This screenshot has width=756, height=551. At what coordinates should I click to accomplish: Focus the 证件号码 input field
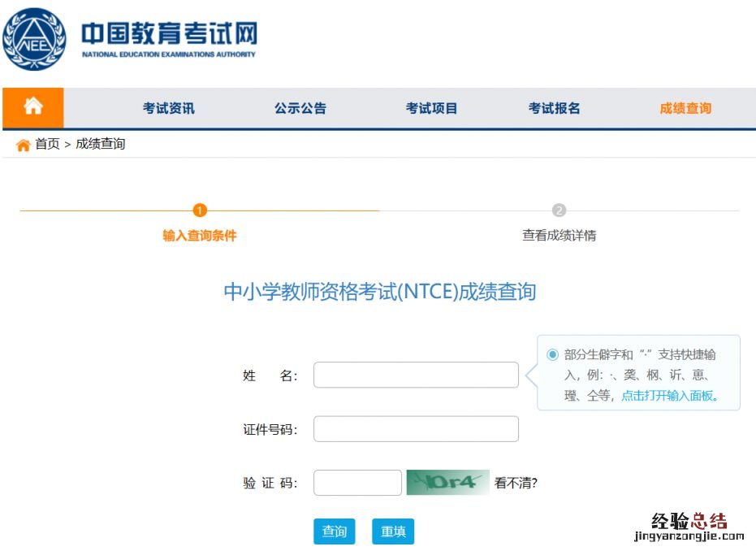click(x=416, y=429)
